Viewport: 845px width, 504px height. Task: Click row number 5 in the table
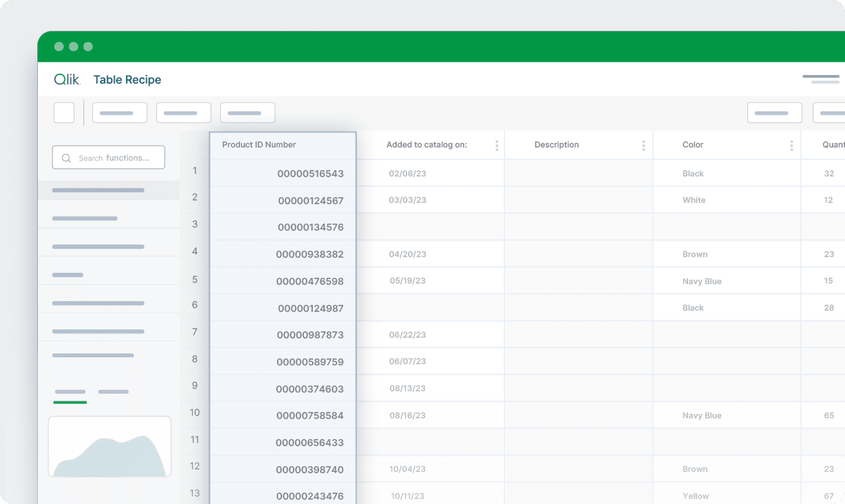[195, 280]
